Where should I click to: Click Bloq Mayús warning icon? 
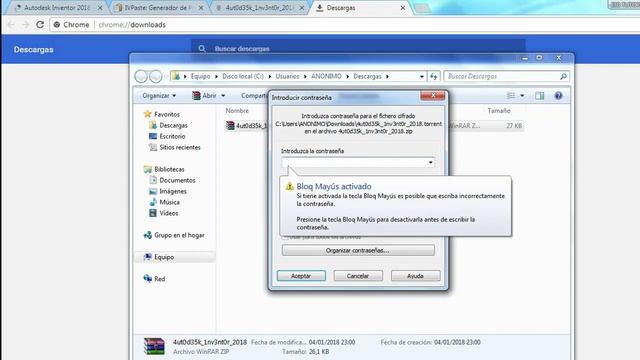coord(290,187)
